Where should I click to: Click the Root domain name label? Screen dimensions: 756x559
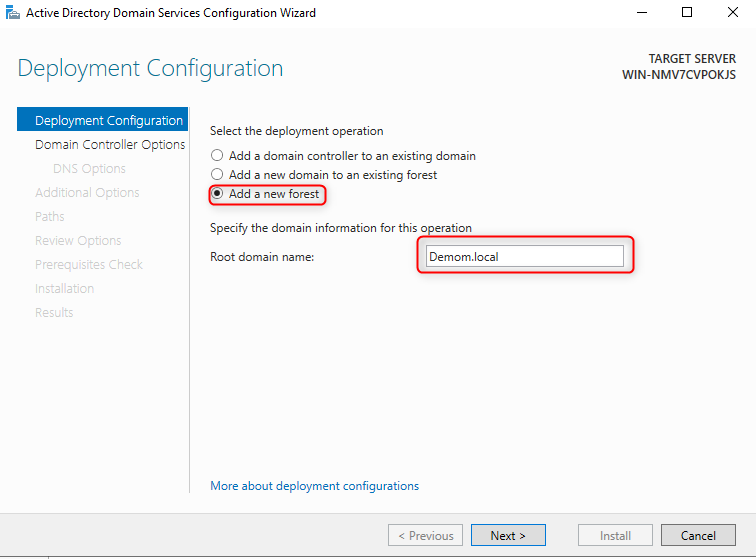pos(262,257)
